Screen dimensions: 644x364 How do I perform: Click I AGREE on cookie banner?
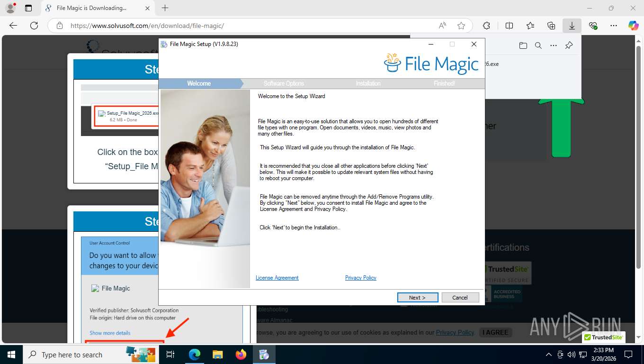tap(495, 332)
